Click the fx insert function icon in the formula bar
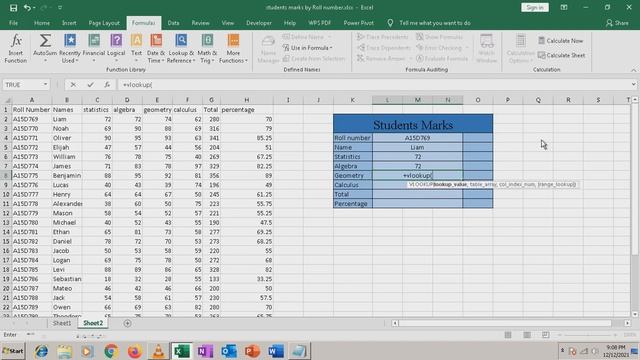This screenshot has height=360, width=640. [107, 84]
